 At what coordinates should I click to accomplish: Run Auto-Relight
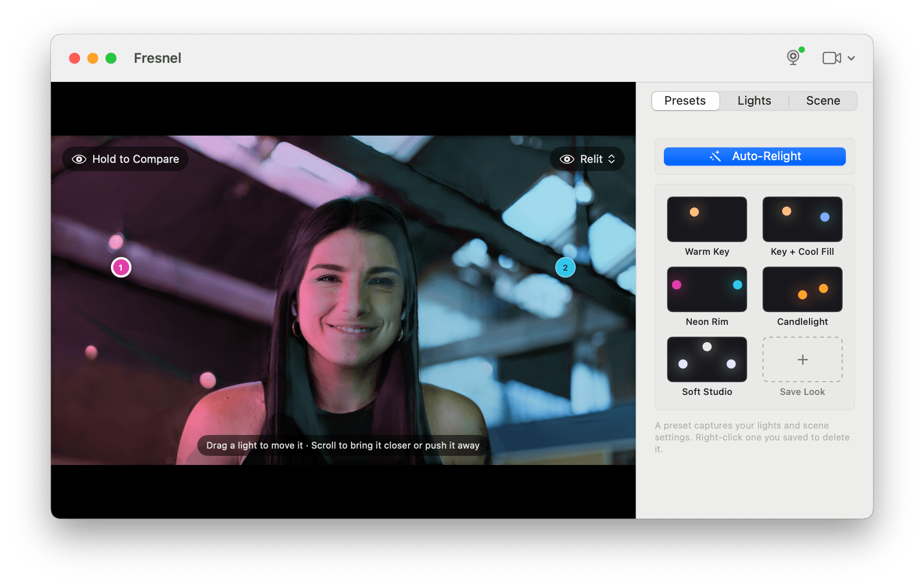click(754, 156)
